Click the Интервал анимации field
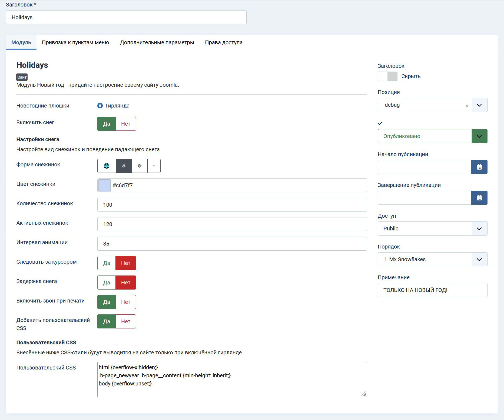The image size is (504, 420). point(232,244)
